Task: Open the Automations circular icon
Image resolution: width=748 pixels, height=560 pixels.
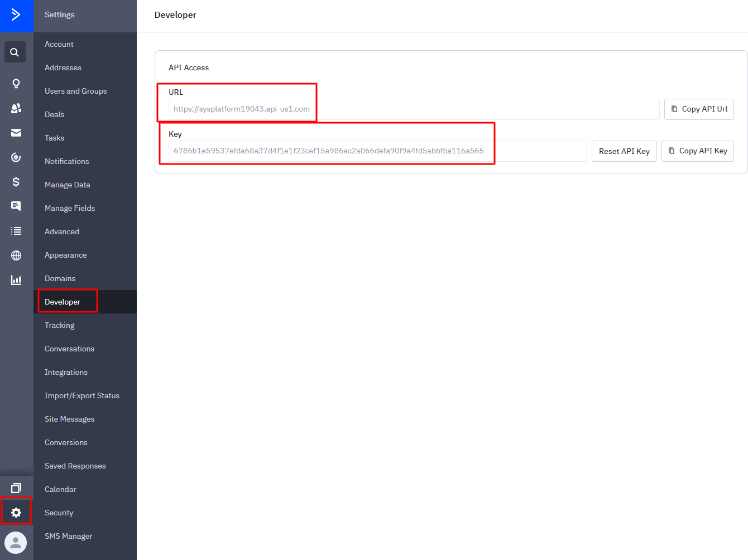Action: tap(16, 157)
